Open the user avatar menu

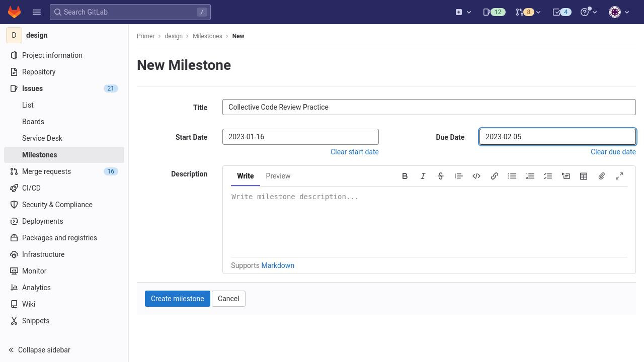click(619, 12)
